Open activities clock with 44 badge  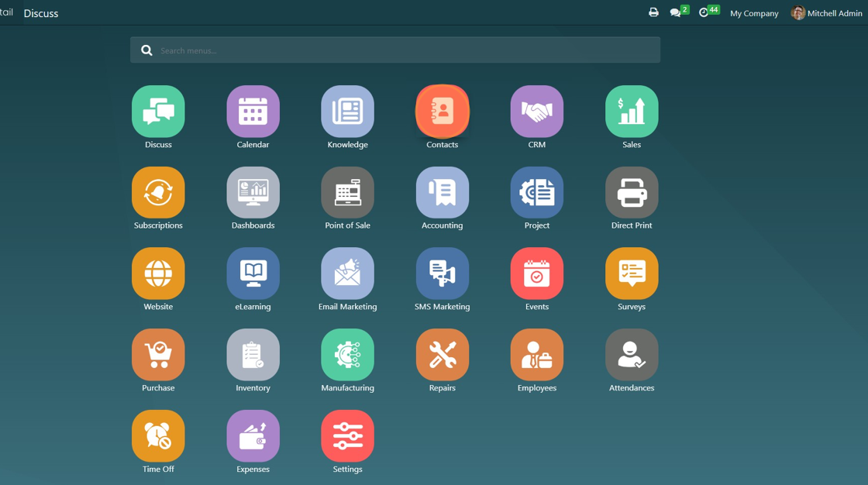coord(709,12)
